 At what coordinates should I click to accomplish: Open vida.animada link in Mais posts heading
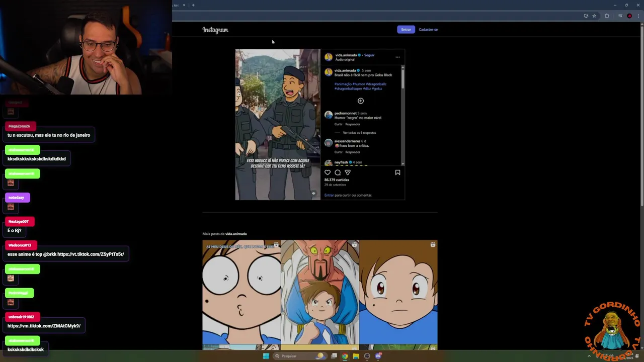tap(236, 234)
